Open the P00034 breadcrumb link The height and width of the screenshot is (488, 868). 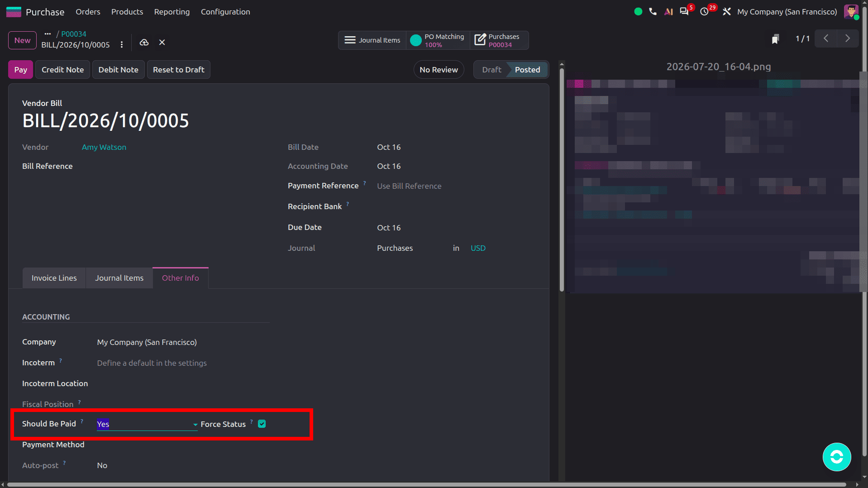click(x=74, y=34)
